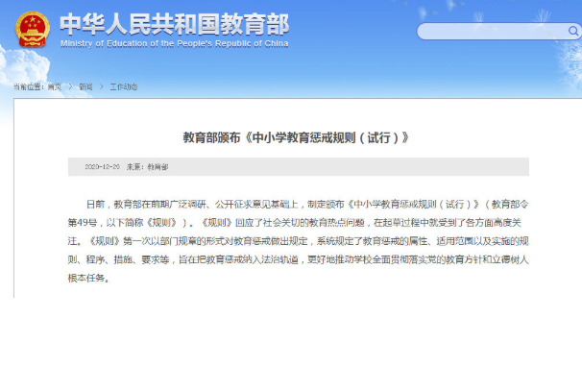
Task: Click the paragraph line starting with 日前，教育部
Action: point(307,204)
